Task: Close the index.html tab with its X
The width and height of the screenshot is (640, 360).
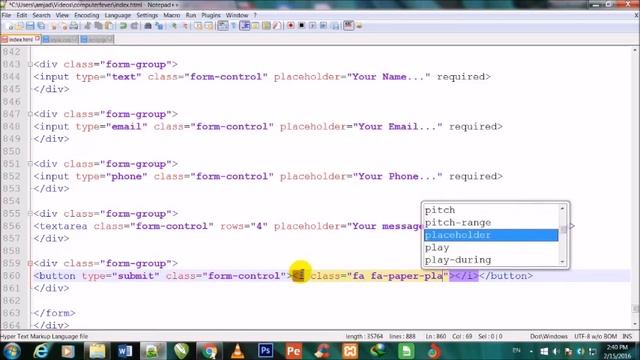Action: click(x=38, y=39)
